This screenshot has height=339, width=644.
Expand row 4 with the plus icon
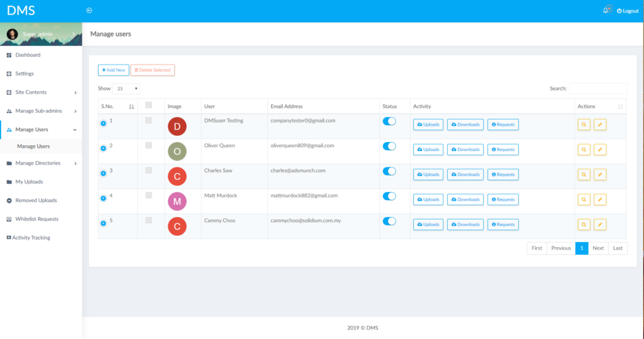coord(104,199)
